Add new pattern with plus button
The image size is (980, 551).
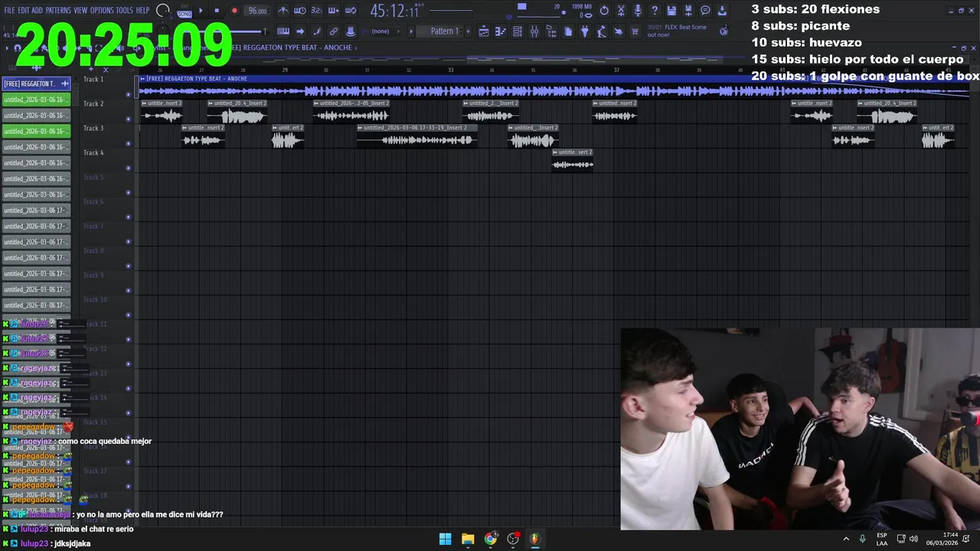(x=468, y=31)
